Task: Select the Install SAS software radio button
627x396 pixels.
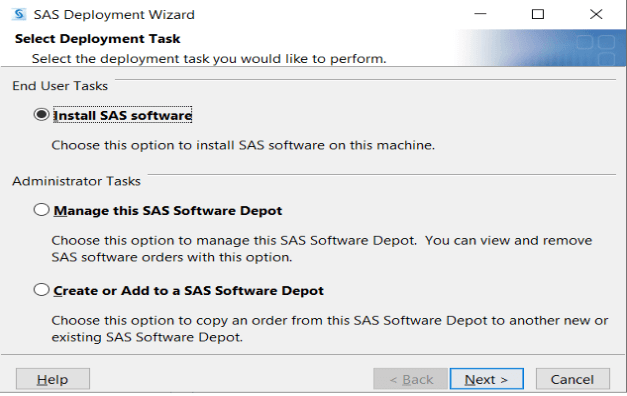Action: (x=41, y=115)
